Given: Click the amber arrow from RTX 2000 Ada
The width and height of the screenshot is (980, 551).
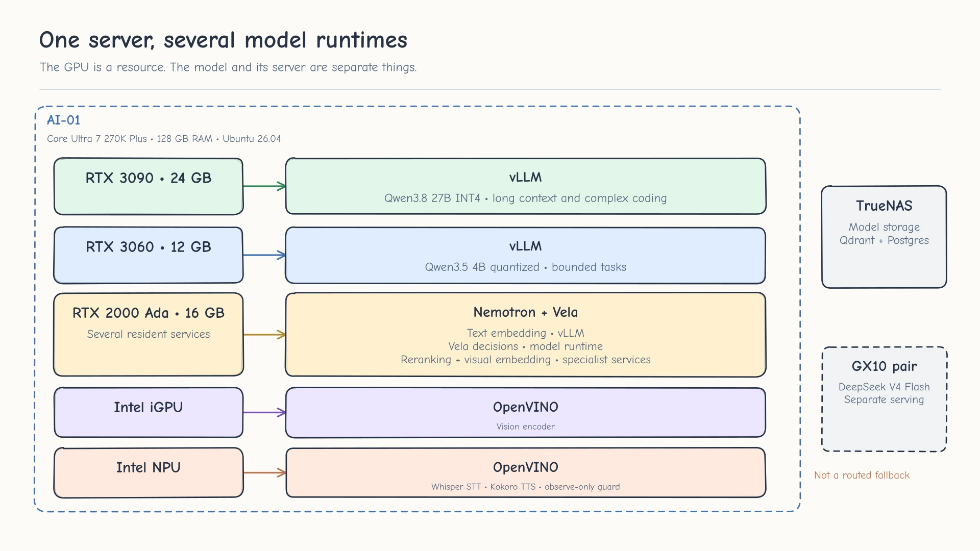Looking at the screenshot, I should (264, 335).
